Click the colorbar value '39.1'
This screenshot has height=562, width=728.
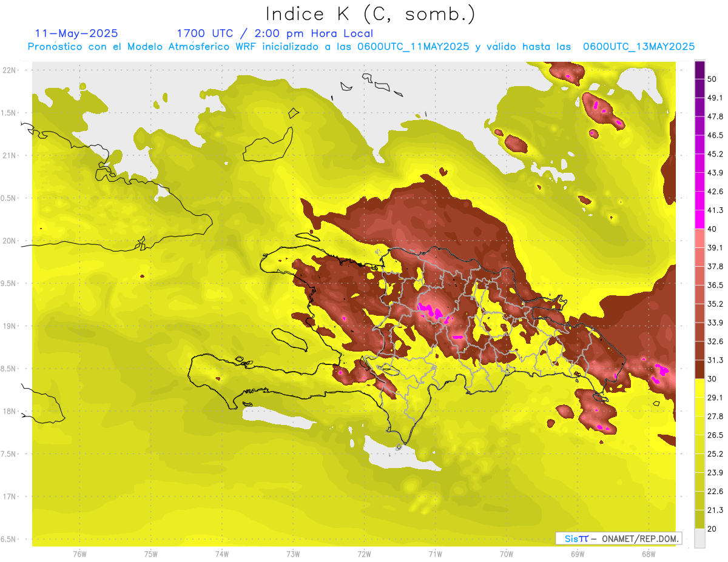(x=715, y=248)
